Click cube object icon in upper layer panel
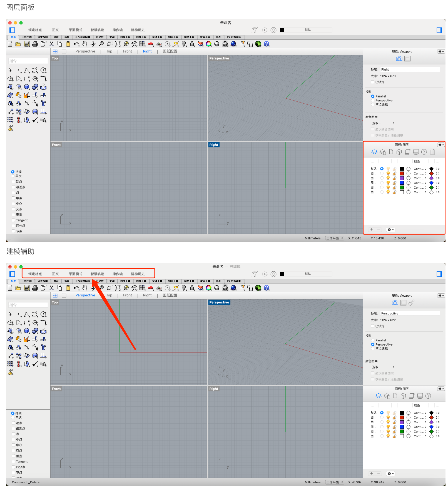Viewport: 448px width, 490px height. click(399, 152)
